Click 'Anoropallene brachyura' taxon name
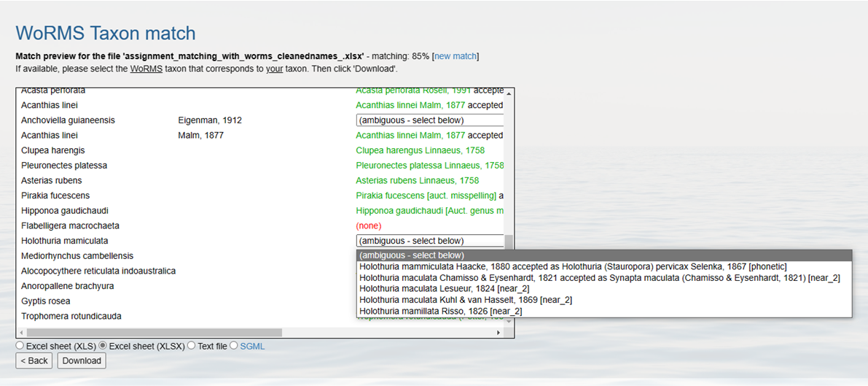Image resolution: width=868 pixels, height=386 pixels. 68,286
